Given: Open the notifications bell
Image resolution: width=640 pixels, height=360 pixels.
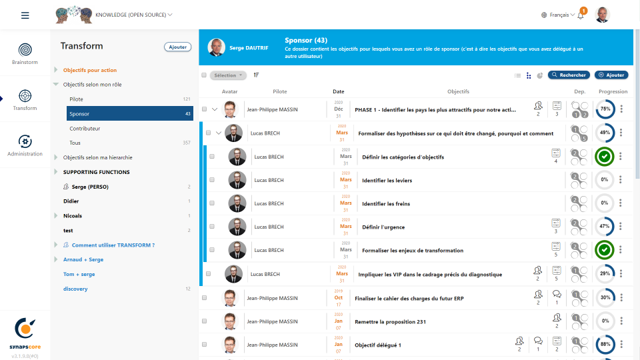Looking at the screenshot, I should pyautogui.click(x=580, y=15).
